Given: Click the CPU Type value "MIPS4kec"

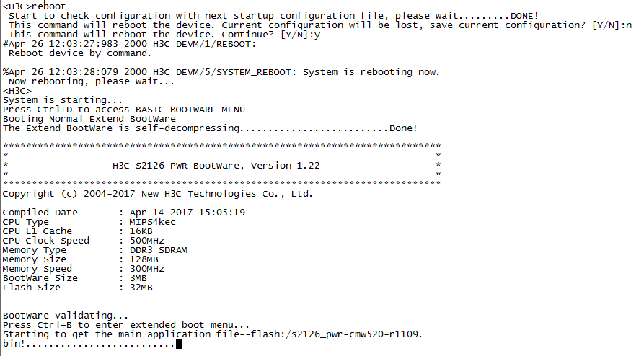Looking at the screenshot, I should click(x=141, y=222).
